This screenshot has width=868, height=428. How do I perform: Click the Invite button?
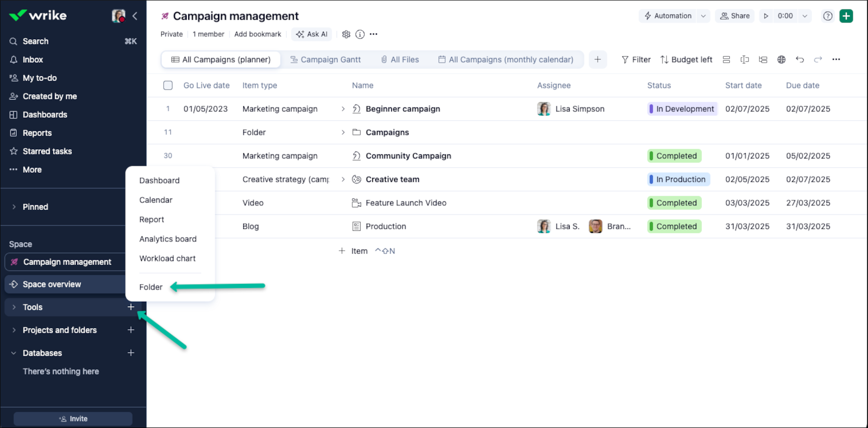[x=73, y=419]
